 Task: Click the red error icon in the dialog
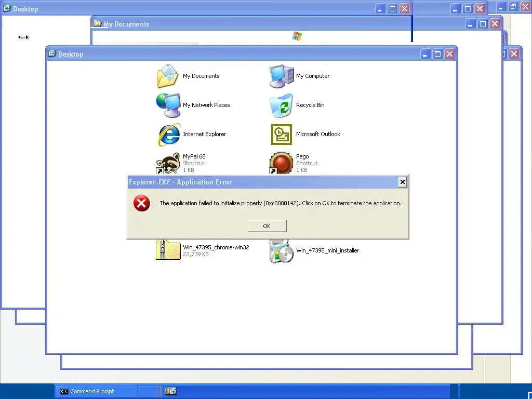141,203
